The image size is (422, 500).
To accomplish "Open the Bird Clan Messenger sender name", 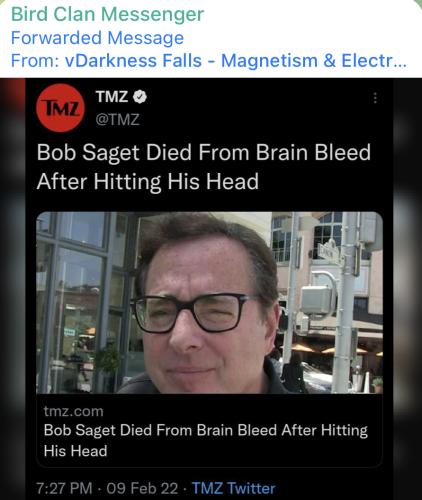I will [107, 14].
